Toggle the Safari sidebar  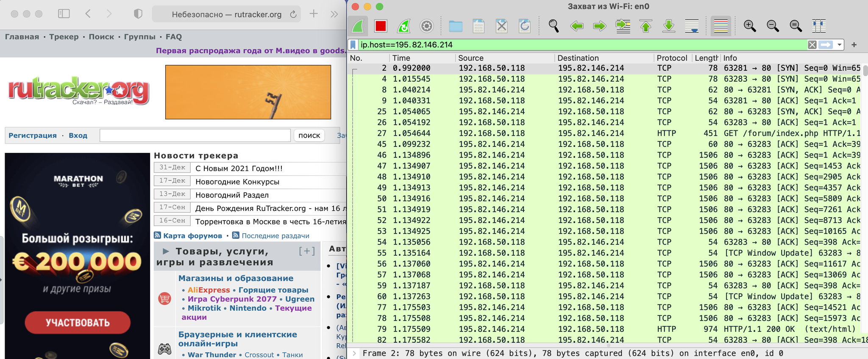click(64, 14)
